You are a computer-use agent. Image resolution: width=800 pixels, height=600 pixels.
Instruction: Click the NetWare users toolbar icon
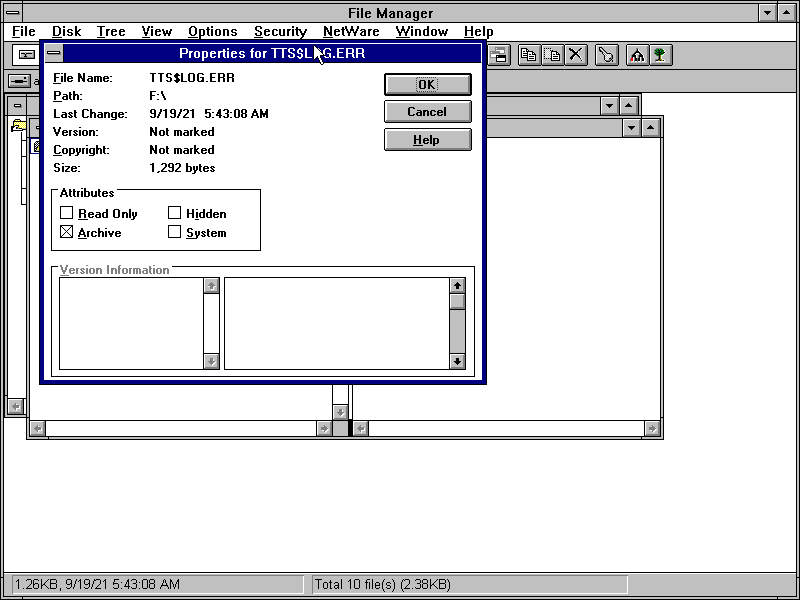(x=637, y=55)
